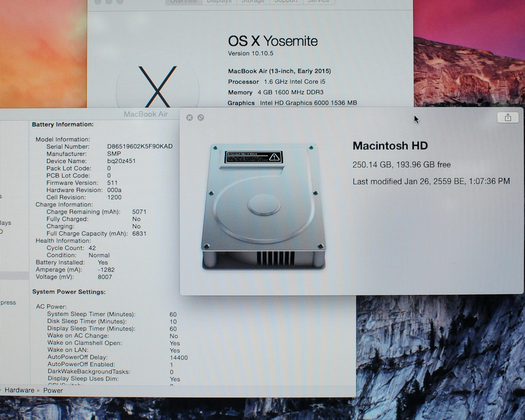The height and width of the screenshot is (420, 525).
Task: Open the Storage tab
Action: point(253,2)
